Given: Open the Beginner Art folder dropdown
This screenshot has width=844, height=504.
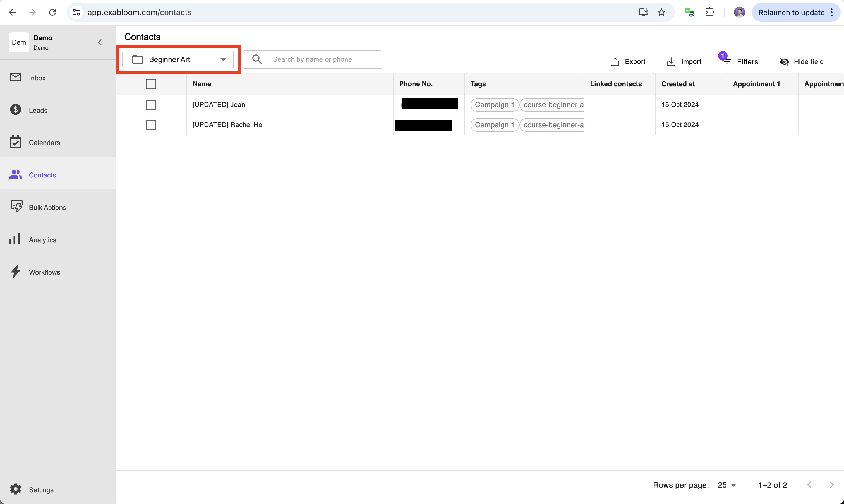Looking at the screenshot, I should 178,59.
